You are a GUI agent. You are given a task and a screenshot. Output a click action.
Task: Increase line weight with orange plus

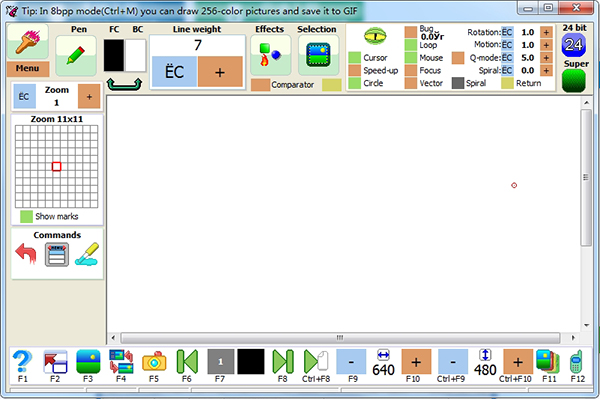coord(220,72)
